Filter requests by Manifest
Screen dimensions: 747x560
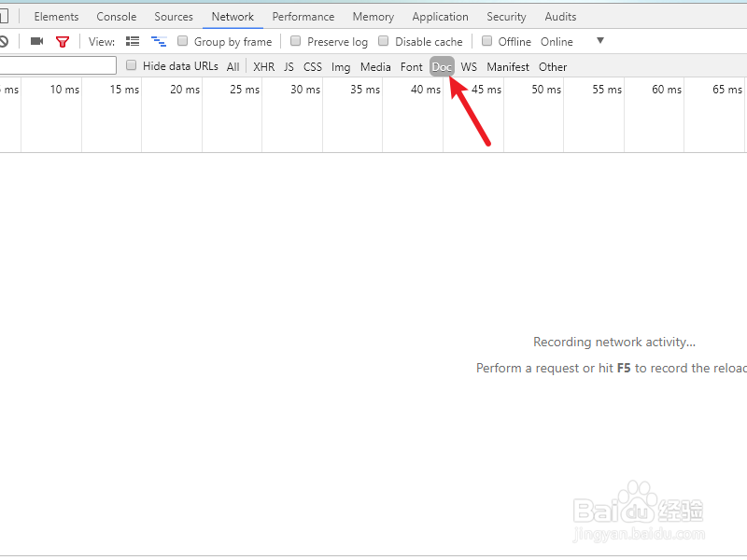[x=508, y=66]
